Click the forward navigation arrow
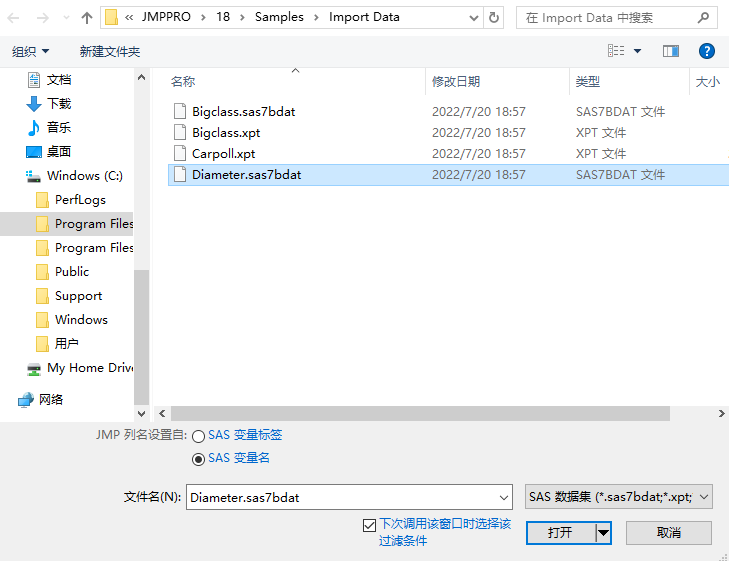 pos(43,18)
